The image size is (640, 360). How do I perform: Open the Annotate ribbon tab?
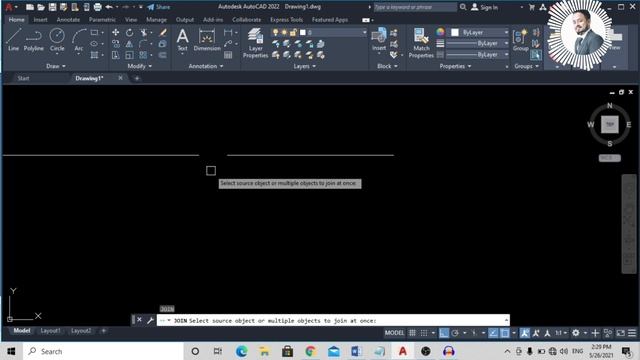(68, 20)
